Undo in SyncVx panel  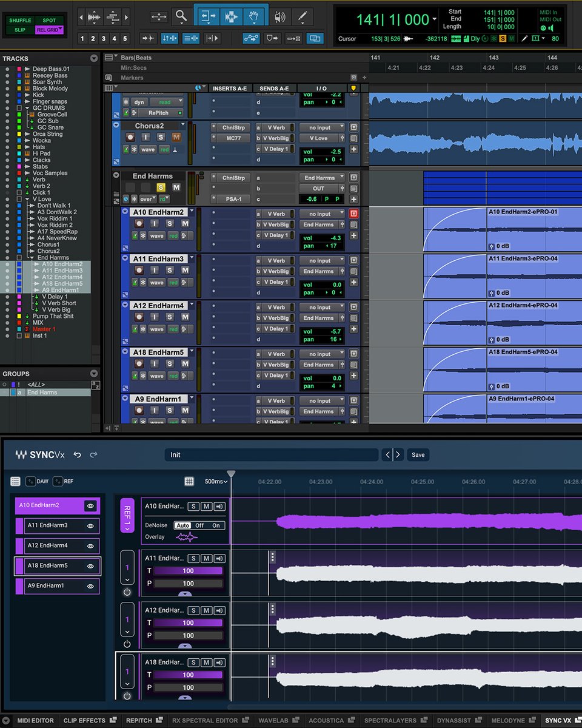click(x=77, y=454)
